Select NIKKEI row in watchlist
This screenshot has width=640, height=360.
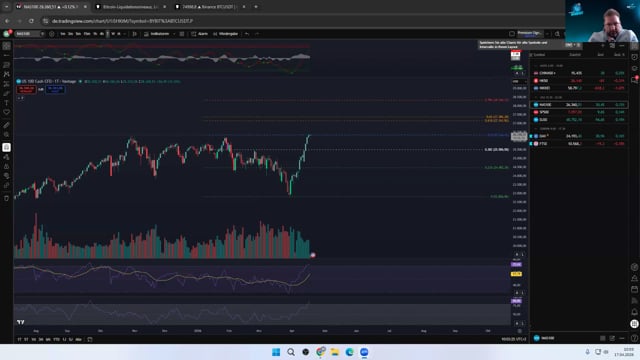(x=578, y=88)
